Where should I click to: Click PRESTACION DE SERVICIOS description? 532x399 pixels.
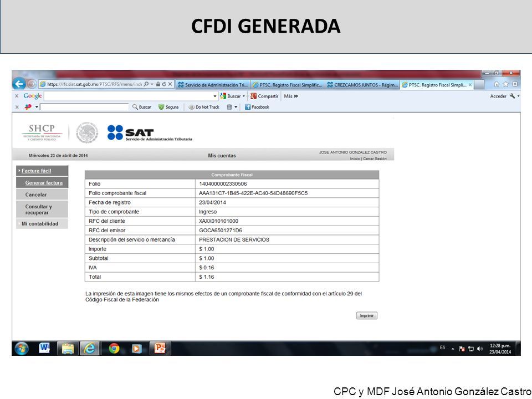tap(234, 239)
